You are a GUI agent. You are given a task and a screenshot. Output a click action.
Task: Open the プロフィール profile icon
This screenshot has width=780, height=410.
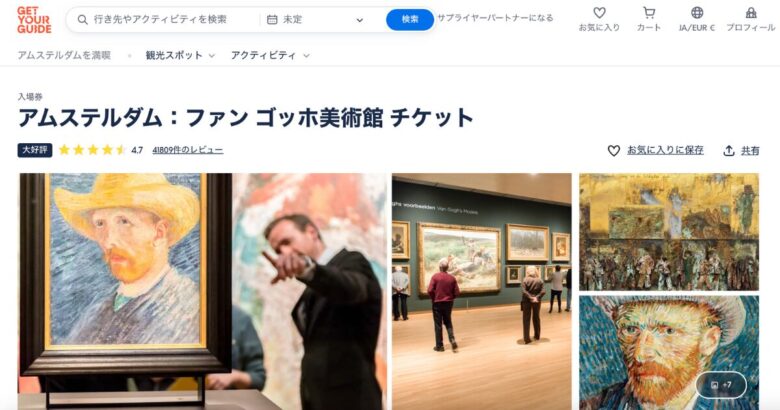[x=751, y=13]
